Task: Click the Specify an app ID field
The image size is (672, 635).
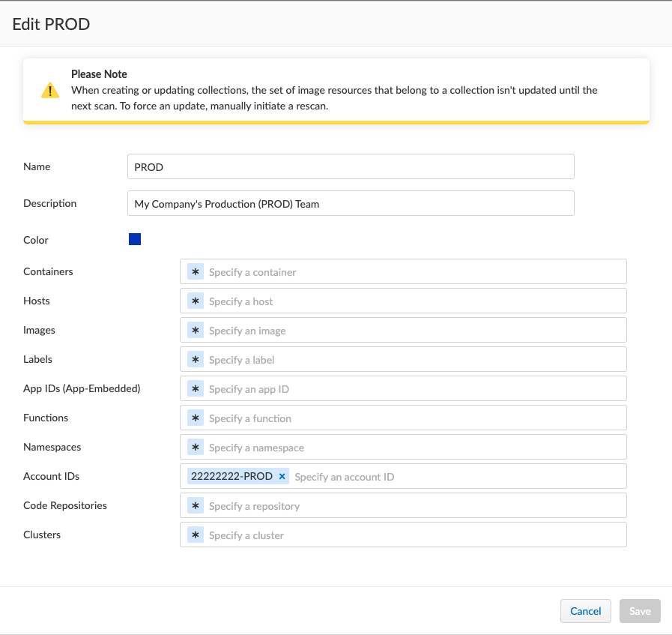Action: (412, 389)
